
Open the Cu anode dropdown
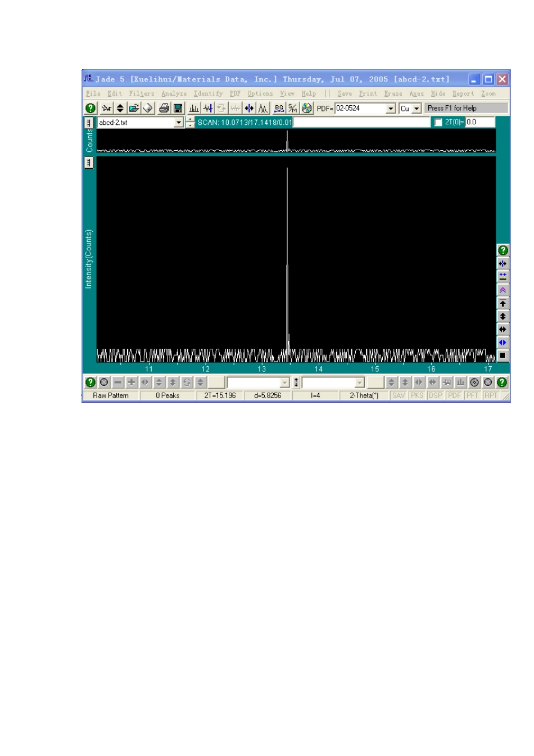pyautogui.click(x=417, y=109)
